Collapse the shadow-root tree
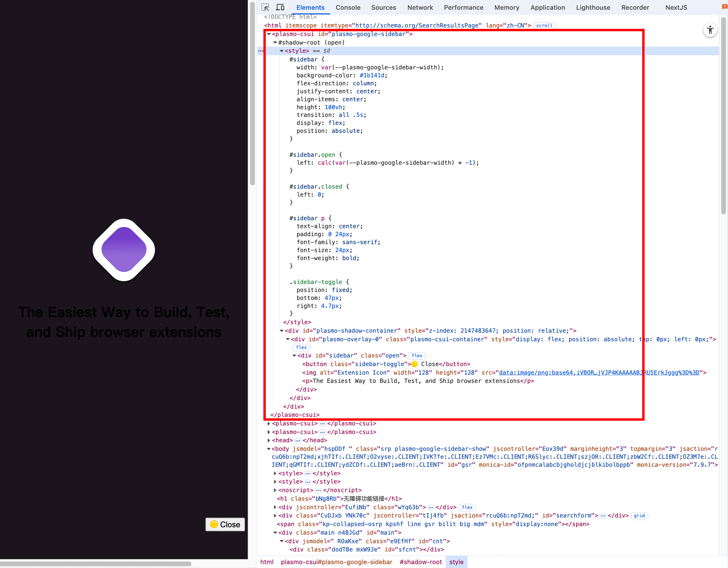The width and height of the screenshot is (728, 568). 275,42
